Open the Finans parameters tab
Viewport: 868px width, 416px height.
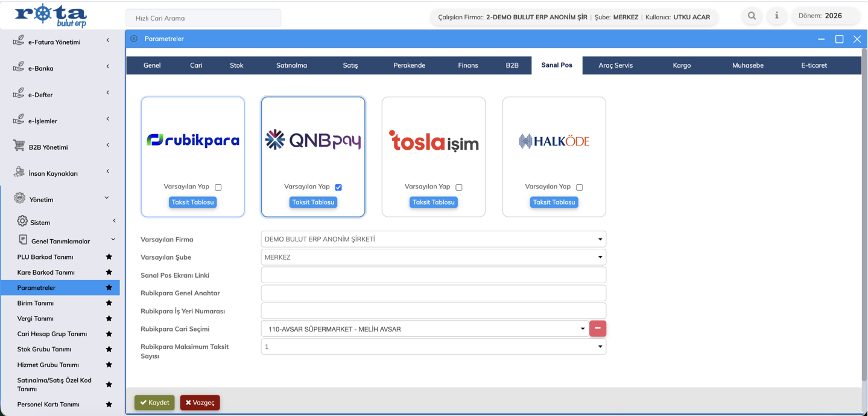[467, 65]
